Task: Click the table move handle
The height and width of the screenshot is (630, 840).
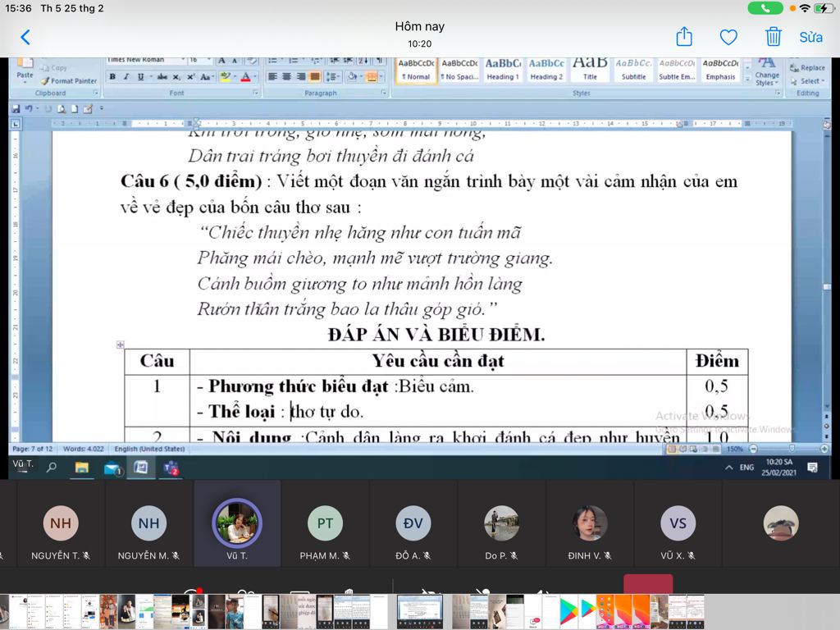Action: tap(120, 345)
